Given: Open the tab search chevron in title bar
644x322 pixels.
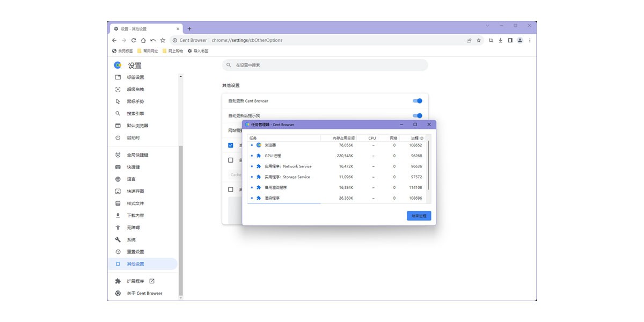Looking at the screenshot, I should click(x=487, y=25).
